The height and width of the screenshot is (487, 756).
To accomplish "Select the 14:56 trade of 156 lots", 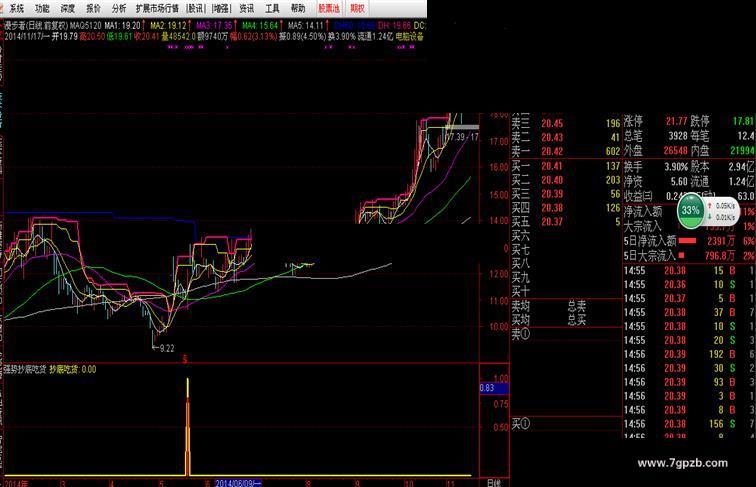I will coord(689,424).
